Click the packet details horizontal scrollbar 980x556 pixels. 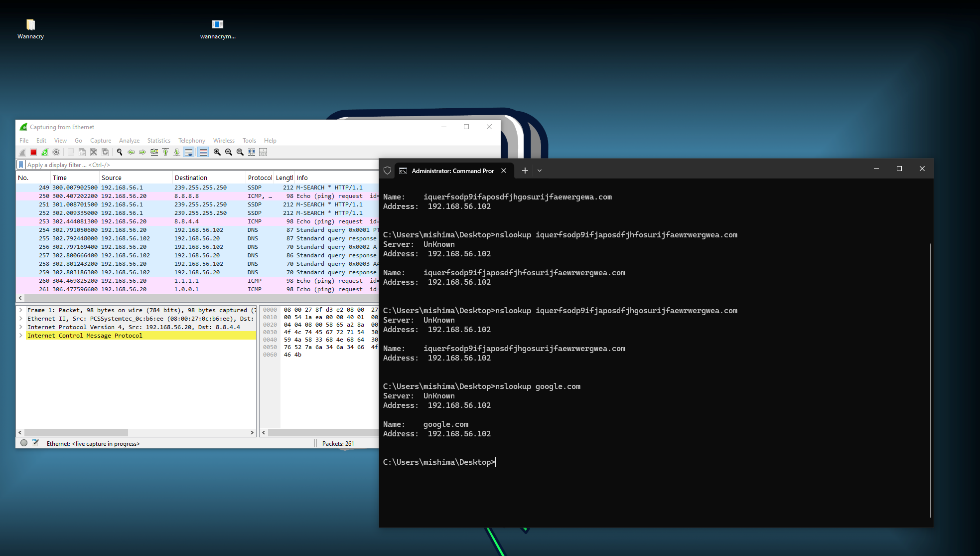click(x=76, y=432)
